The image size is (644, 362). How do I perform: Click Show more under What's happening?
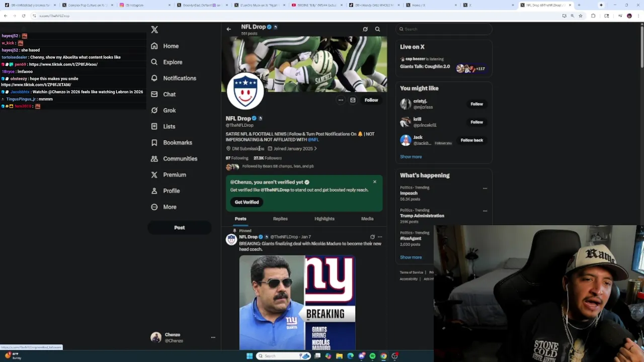pyautogui.click(x=411, y=257)
